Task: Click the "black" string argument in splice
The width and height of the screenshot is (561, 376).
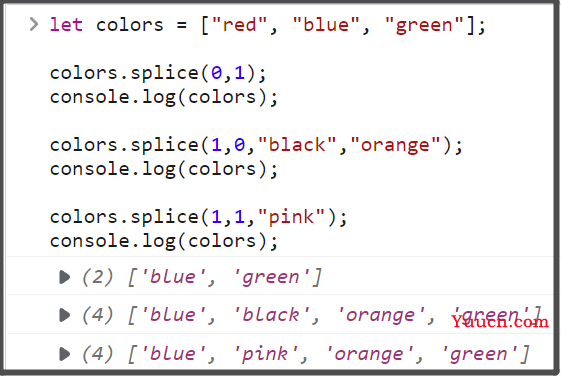Action: (x=297, y=145)
